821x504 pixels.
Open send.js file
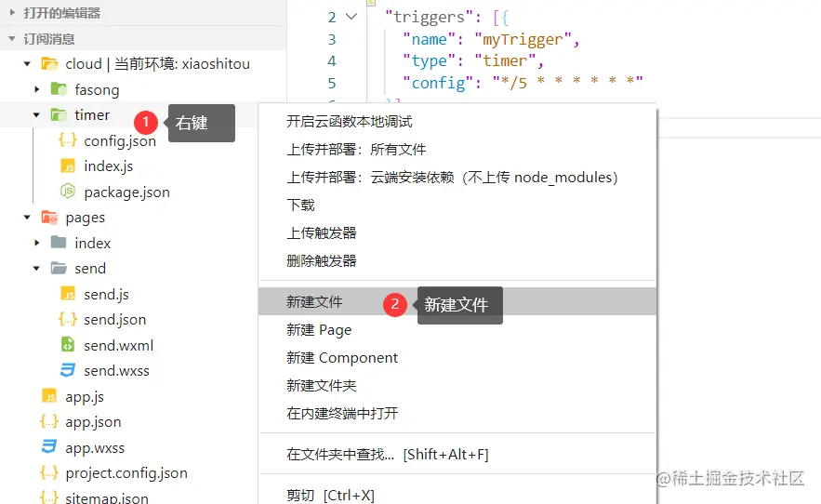point(106,295)
